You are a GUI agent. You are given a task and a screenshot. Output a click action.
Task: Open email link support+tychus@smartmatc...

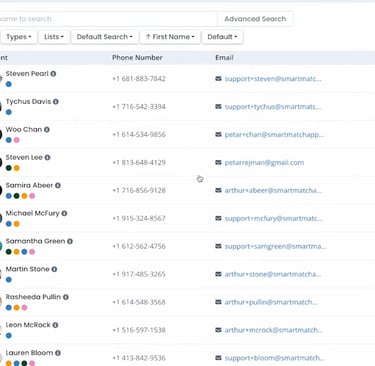273,107
